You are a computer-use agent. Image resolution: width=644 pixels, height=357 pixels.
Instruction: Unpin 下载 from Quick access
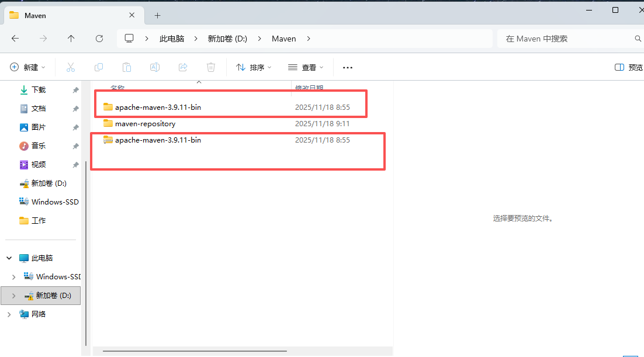(75, 90)
